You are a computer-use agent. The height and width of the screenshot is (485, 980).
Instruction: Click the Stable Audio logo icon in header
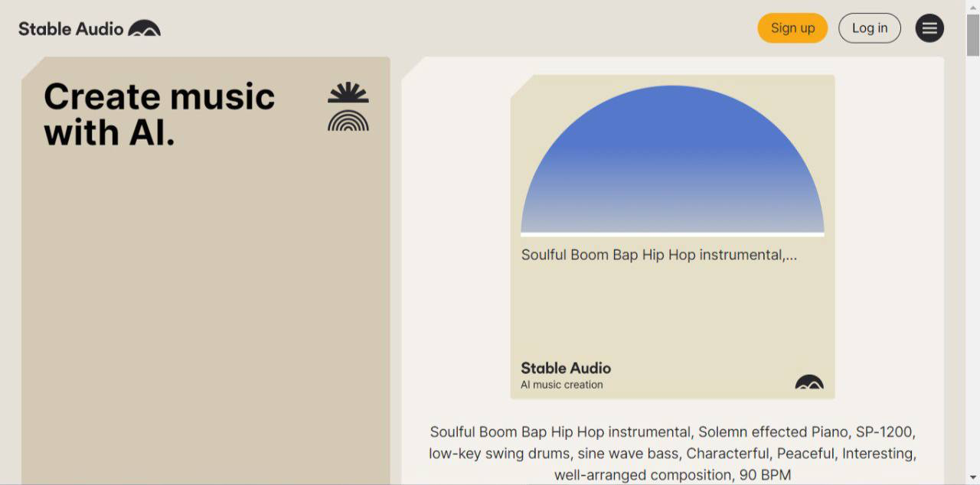[144, 29]
